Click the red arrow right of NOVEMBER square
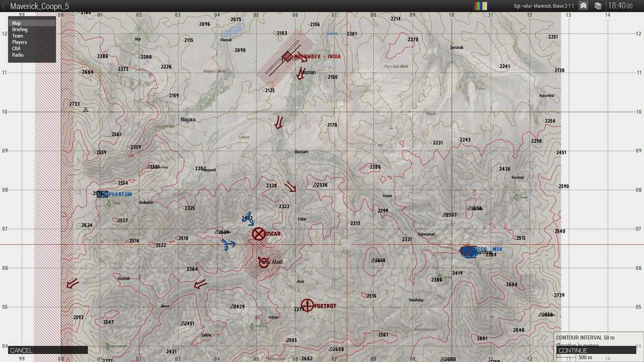 [x=302, y=58]
